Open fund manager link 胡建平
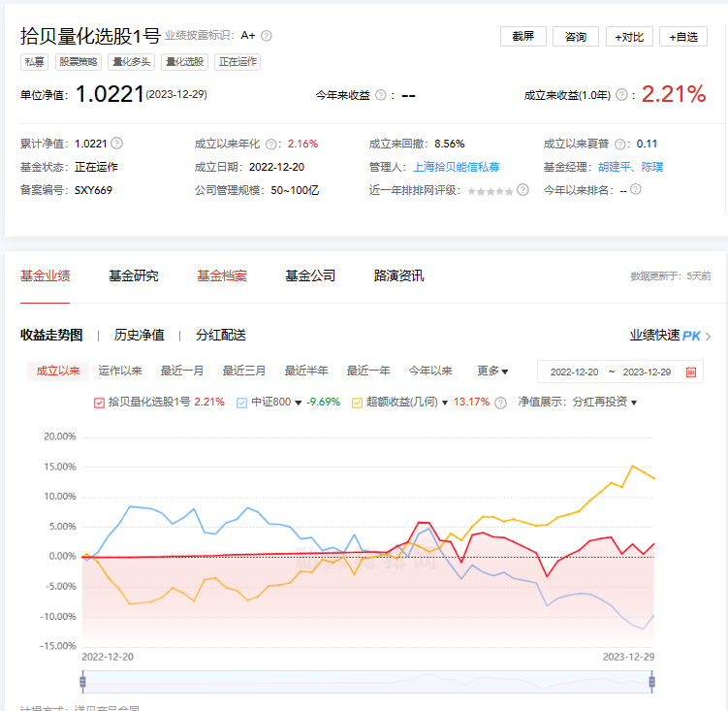The width and height of the screenshot is (728, 711). 615,167
